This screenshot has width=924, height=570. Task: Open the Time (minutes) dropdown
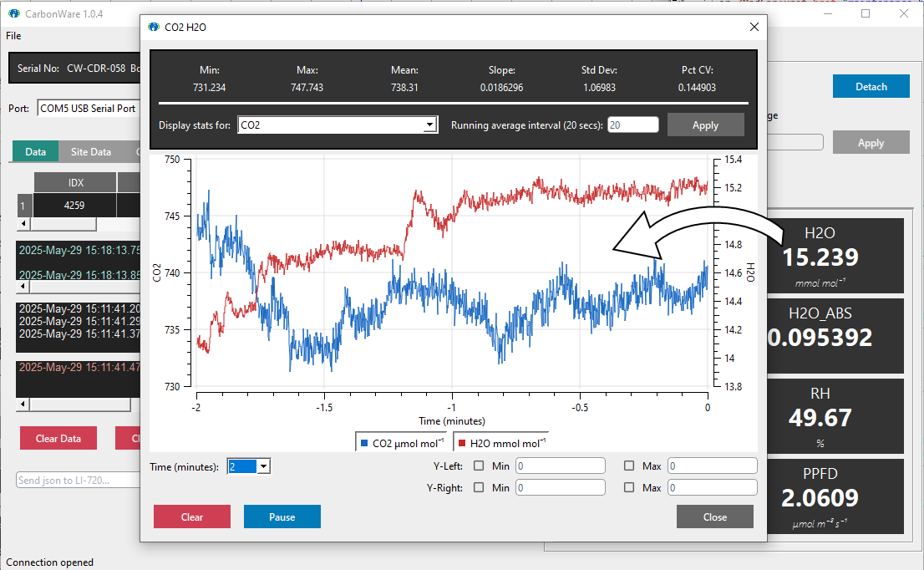[263, 466]
